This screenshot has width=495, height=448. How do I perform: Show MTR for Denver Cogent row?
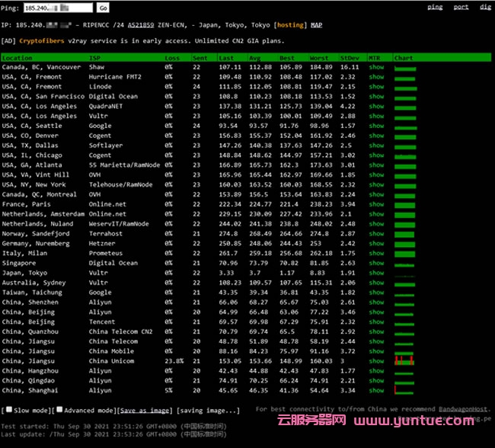[x=376, y=136]
